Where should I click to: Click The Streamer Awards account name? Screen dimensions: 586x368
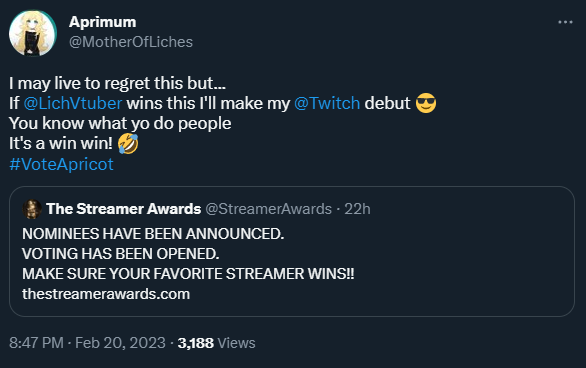[x=124, y=209]
